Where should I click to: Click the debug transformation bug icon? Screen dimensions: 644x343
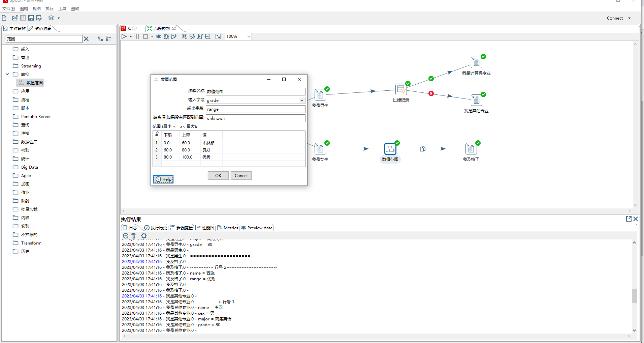[x=166, y=36]
